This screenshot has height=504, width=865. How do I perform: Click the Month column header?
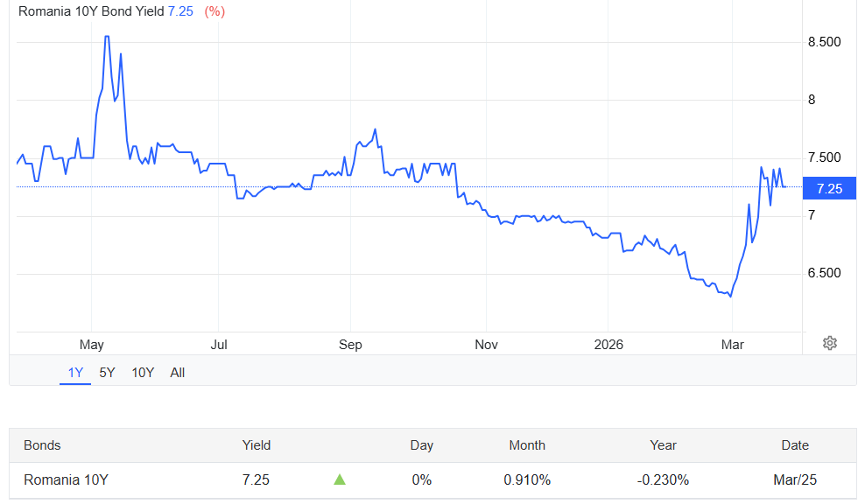[527, 445]
